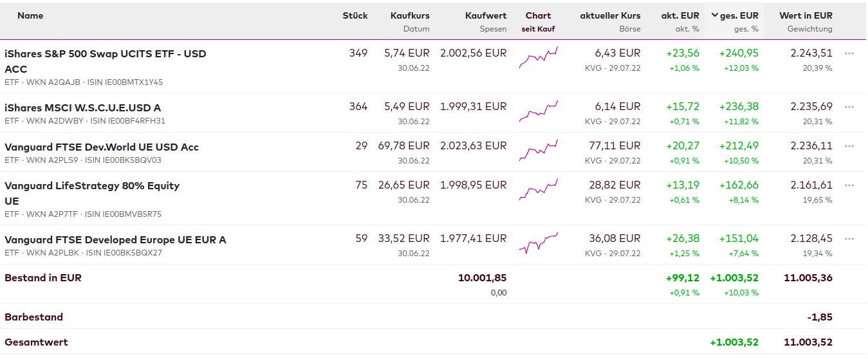
Task: Open Vanguard LifeStrategy 80% Equity link
Action: point(92,186)
